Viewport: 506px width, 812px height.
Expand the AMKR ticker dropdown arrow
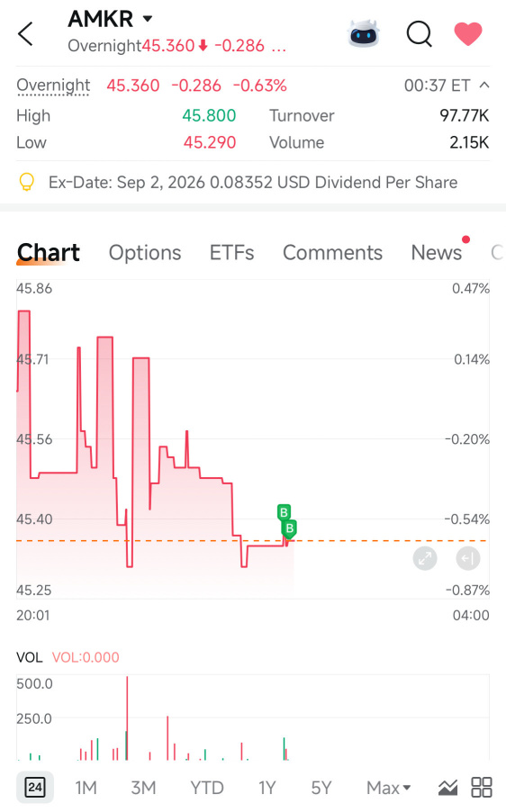pos(148,19)
